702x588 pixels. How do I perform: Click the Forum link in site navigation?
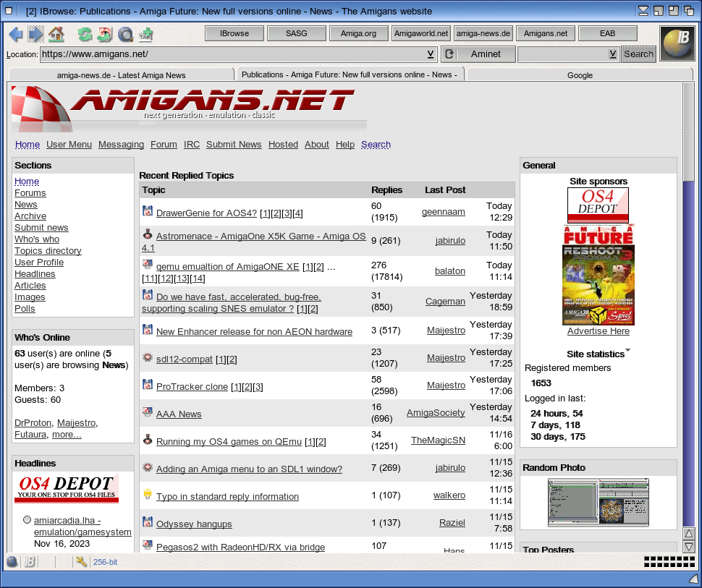point(164,145)
